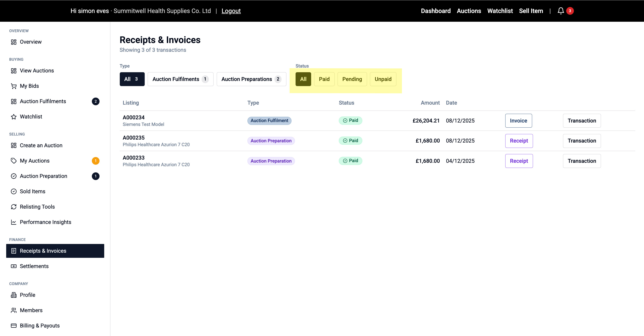Click the notification bell icon
Screen dimensions: 644x336
(x=560, y=11)
